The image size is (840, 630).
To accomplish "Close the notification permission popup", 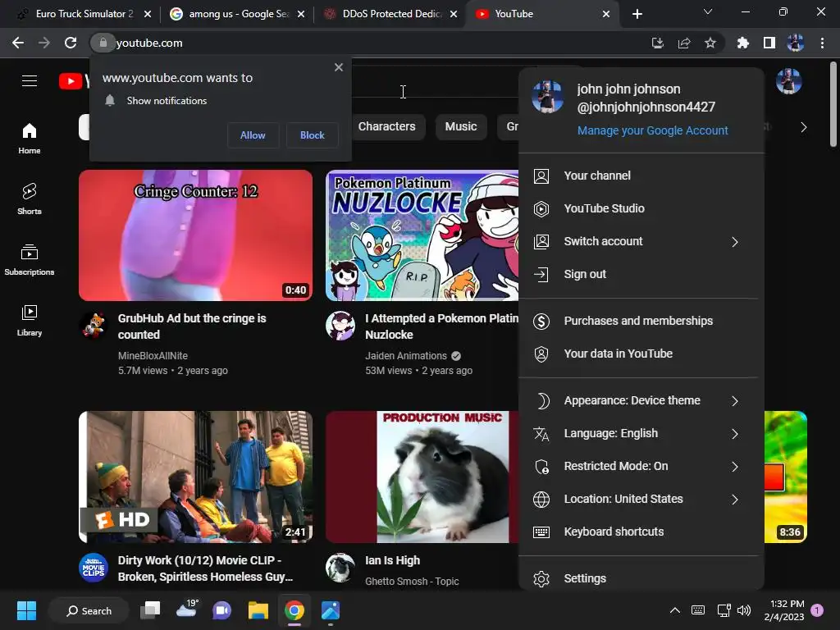I will point(339,67).
